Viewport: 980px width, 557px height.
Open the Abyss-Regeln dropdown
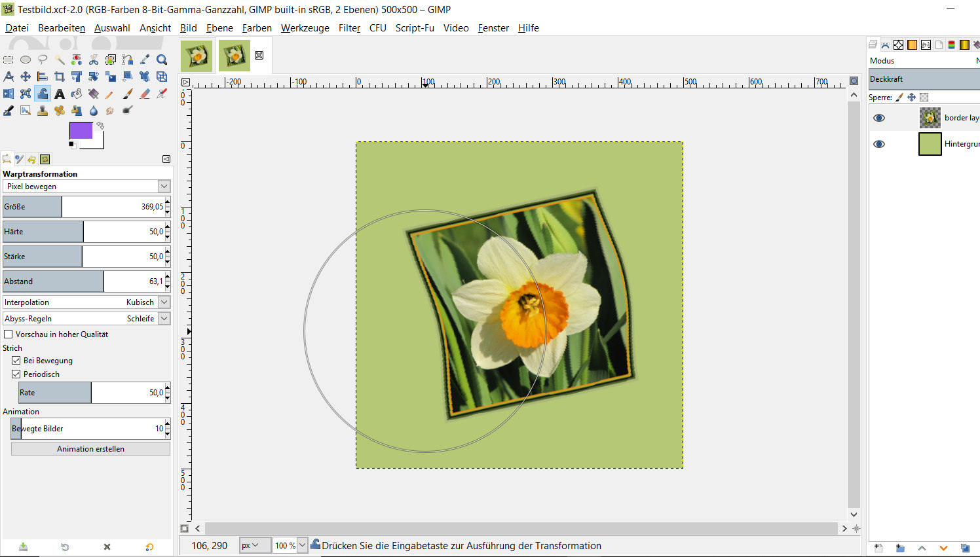click(164, 319)
